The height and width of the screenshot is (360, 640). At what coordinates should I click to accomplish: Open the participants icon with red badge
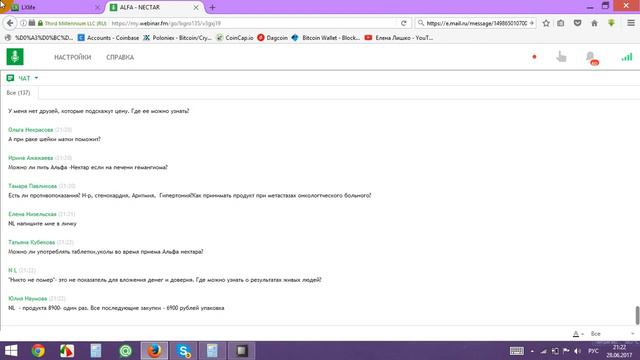tap(592, 58)
